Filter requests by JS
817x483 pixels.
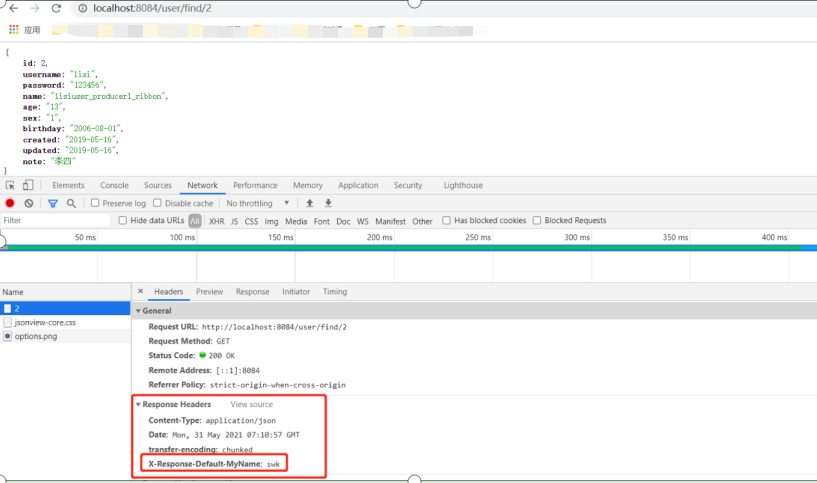pos(234,221)
